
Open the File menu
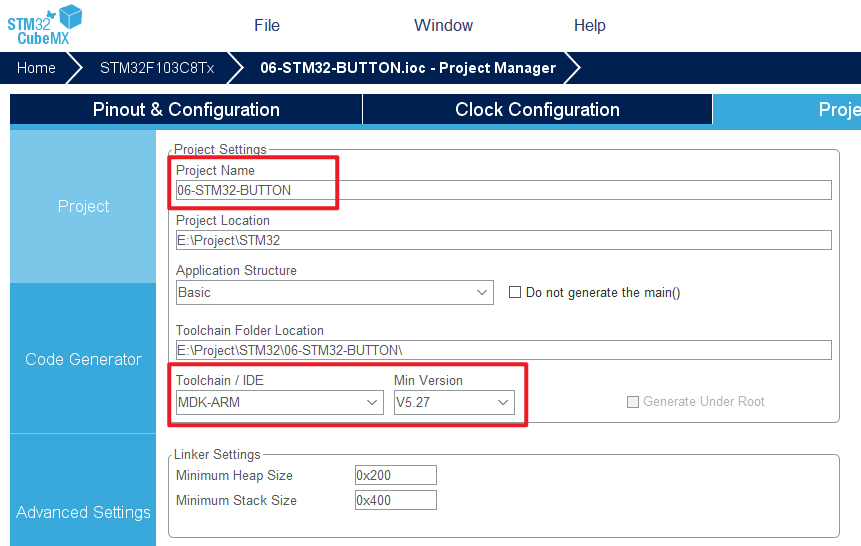point(267,26)
